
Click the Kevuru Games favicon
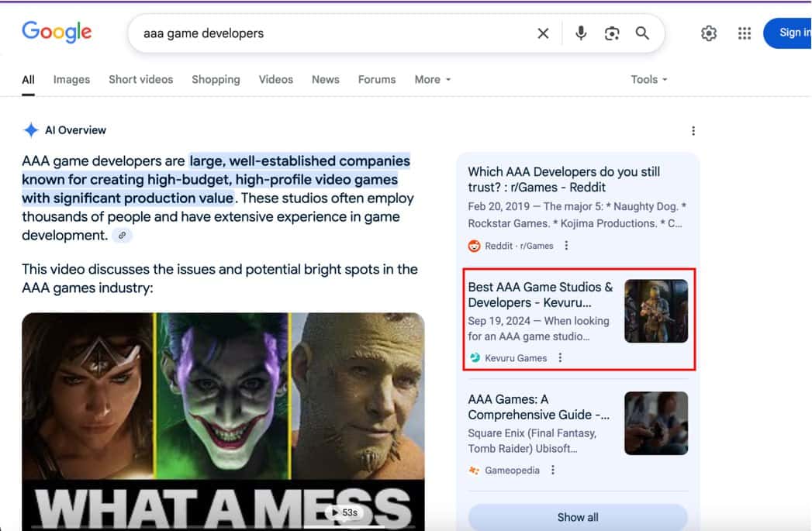point(475,357)
